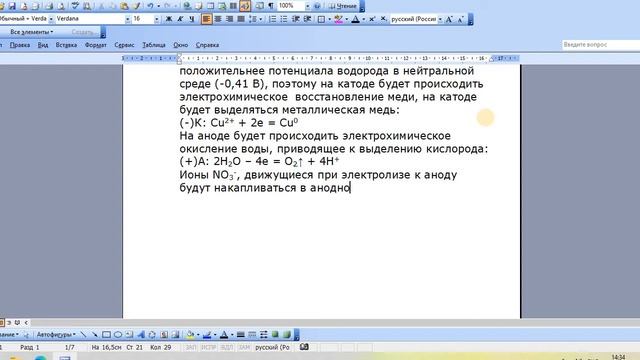Select the Line drawing tool
This screenshot has height=360, width=640.
[x=83, y=335]
